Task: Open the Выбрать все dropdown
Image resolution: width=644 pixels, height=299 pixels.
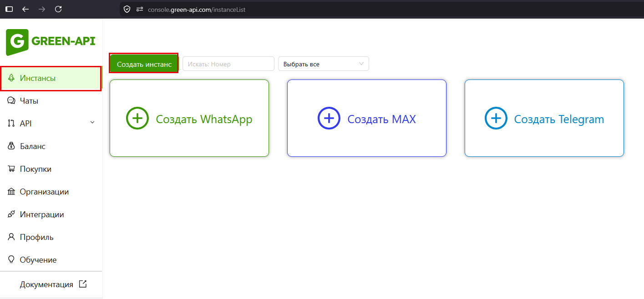Action: 324,64
